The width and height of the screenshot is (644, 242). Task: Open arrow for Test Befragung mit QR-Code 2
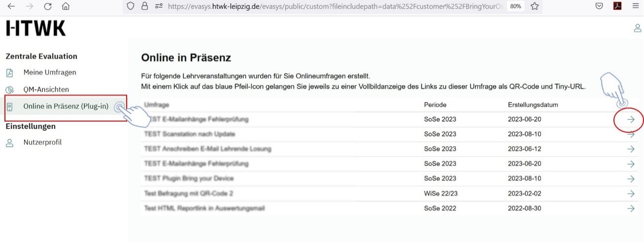[x=631, y=194]
